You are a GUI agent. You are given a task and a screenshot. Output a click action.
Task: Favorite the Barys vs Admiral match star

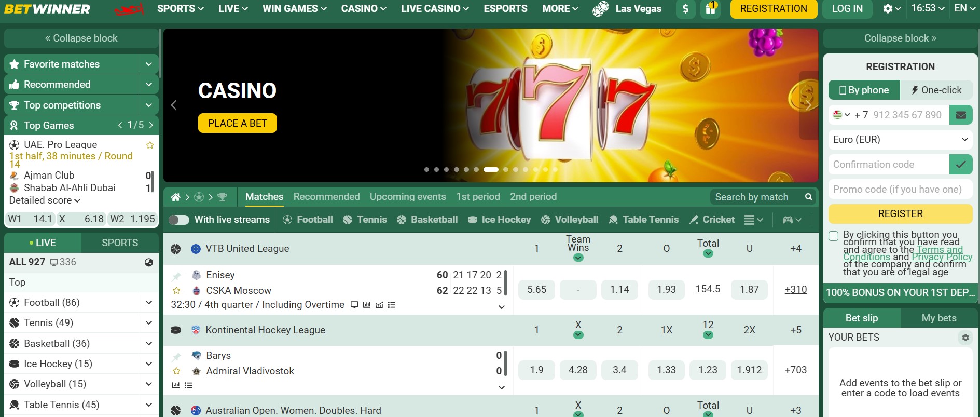pyautogui.click(x=176, y=371)
